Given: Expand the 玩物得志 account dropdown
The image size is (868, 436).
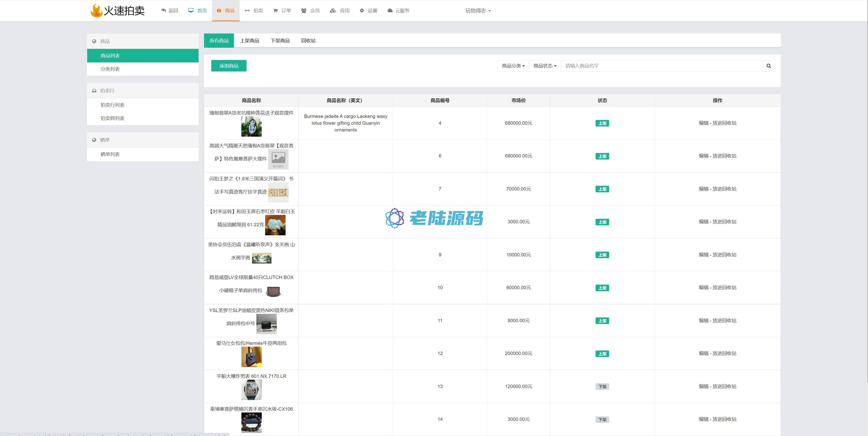Looking at the screenshot, I should coord(478,10).
